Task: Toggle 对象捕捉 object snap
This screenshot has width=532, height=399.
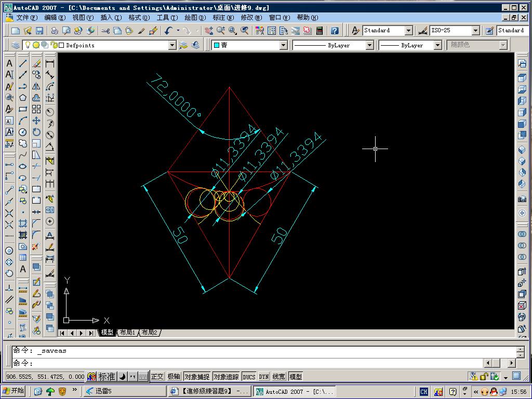Action: coord(197,377)
